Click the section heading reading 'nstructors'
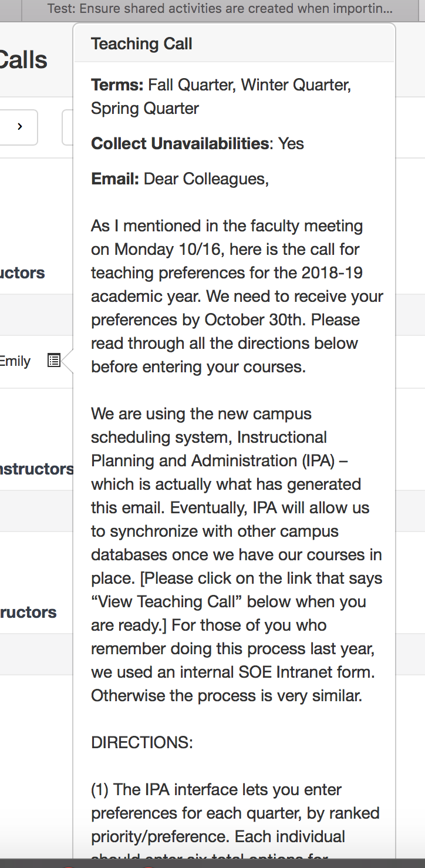425x868 pixels. point(36,469)
